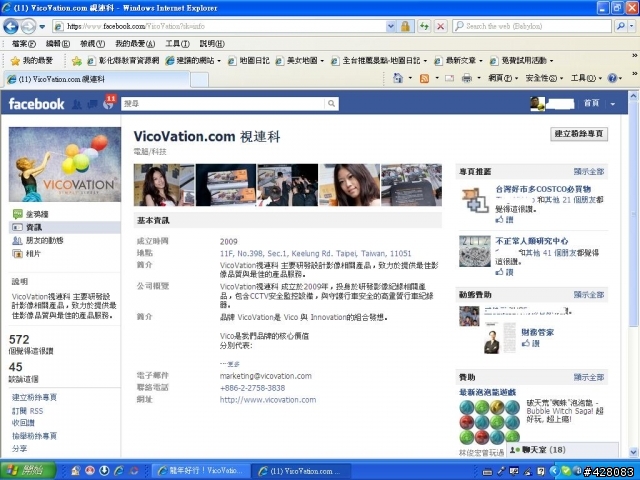Open the 我的最愛(A) menu
This screenshot has height=480, width=640.
[x=135, y=43]
